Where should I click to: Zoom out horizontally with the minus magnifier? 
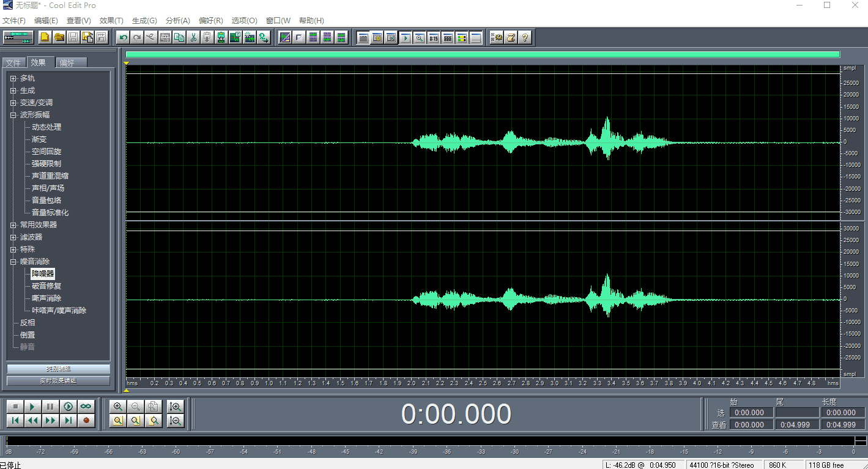pyautogui.click(x=136, y=406)
